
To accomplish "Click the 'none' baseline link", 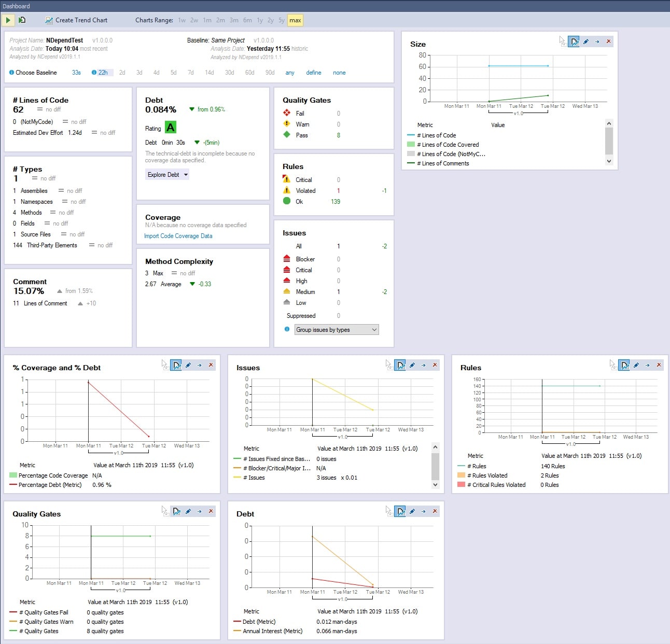I will tap(339, 73).
